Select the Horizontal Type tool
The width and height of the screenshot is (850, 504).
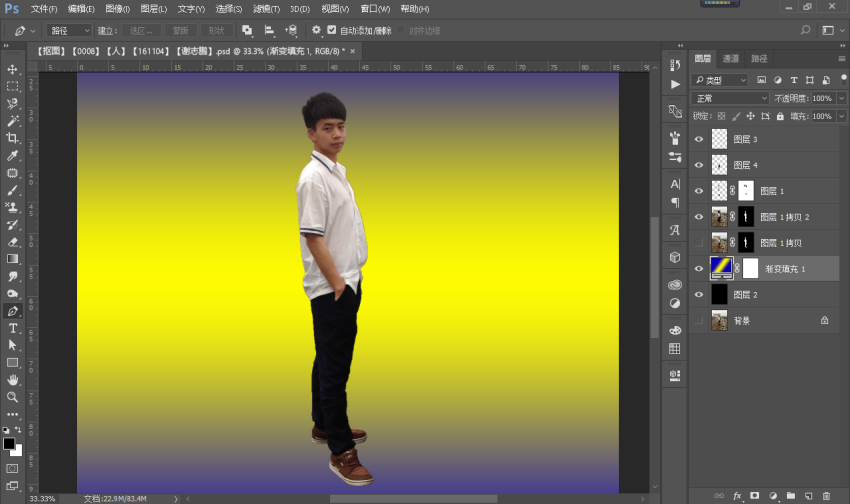pyautogui.click(x=13, y=328)
